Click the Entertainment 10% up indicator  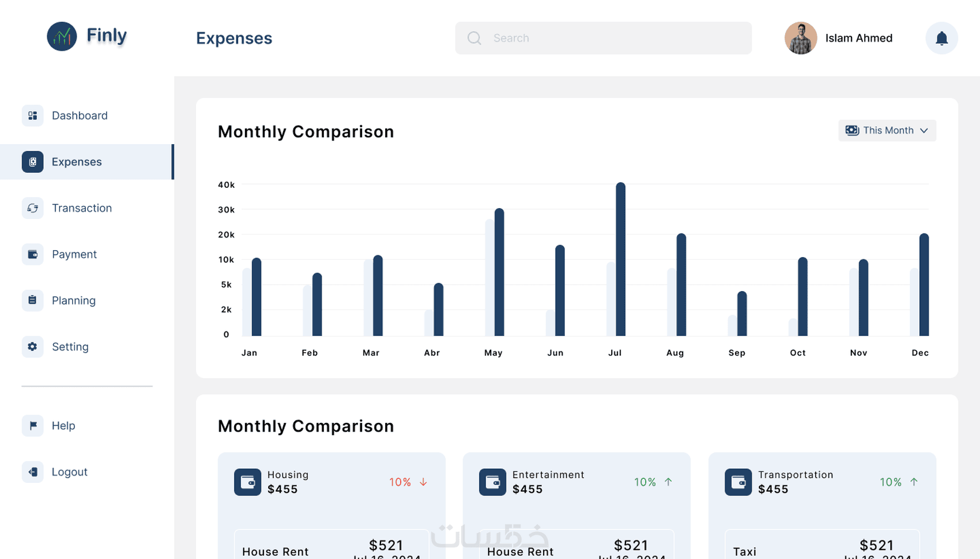click(x=653, y=482)
